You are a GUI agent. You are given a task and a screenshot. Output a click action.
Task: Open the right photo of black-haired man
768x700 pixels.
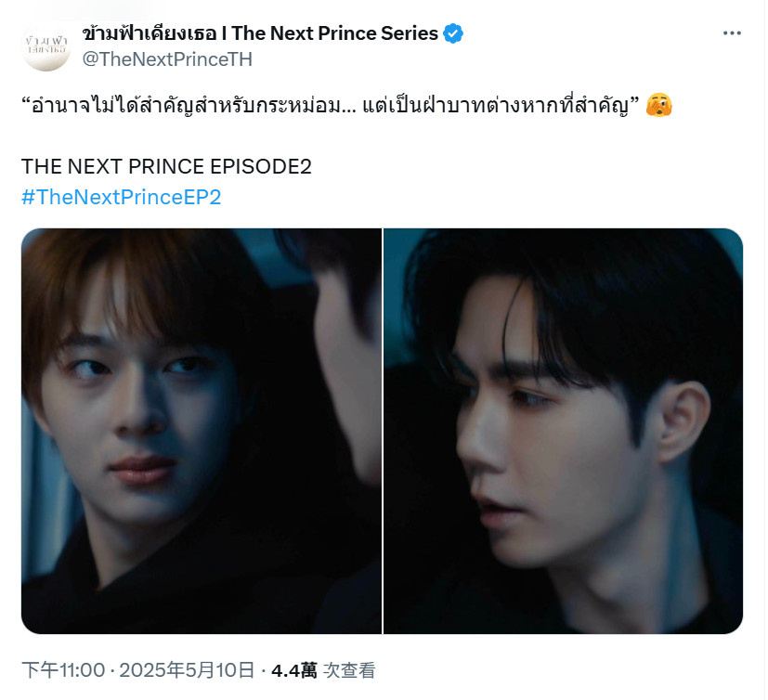(x=564, y=431)
